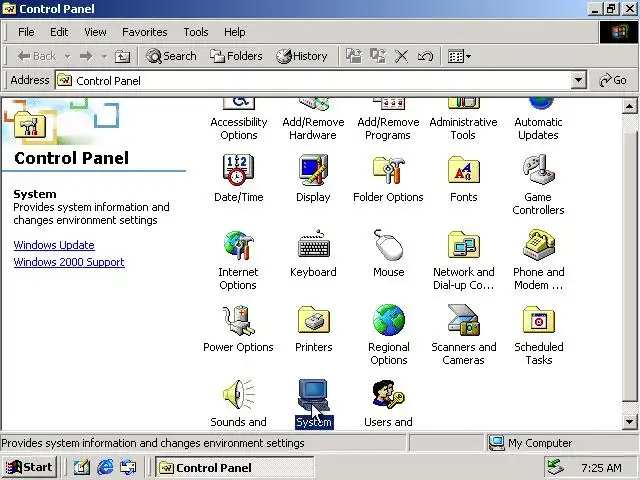Click the Delete X toolbar icon
This screenshot has height=480, width=640.
click(402, 56)
